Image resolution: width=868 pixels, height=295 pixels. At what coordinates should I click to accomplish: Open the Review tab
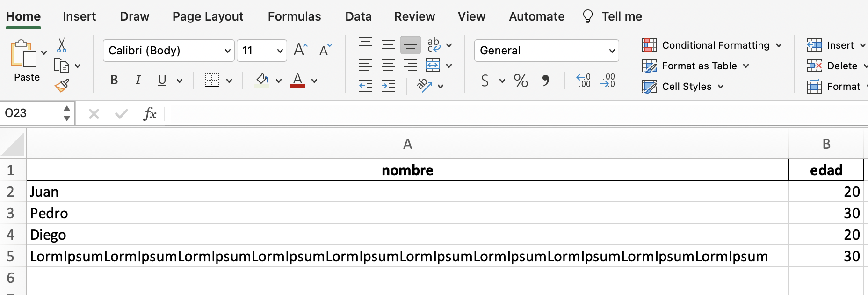(x=415, y=16)
